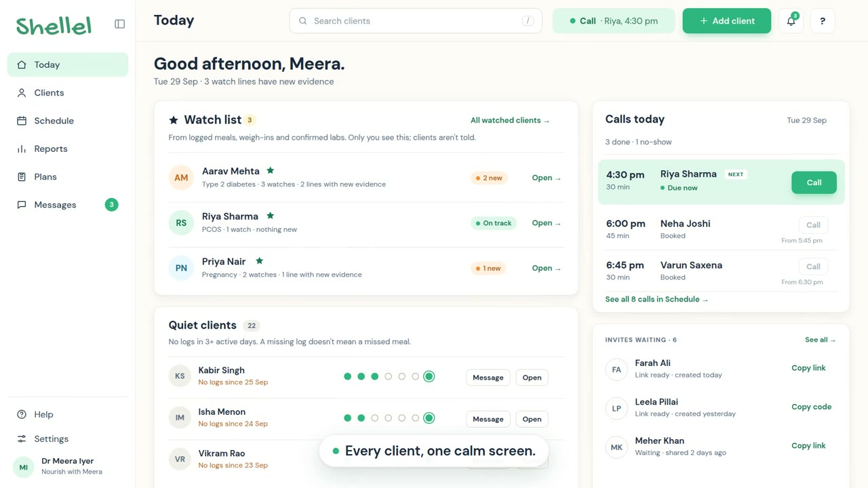Open Clients in the sidebar
Screen dimensions: 868x488
[x=68, y=93]
